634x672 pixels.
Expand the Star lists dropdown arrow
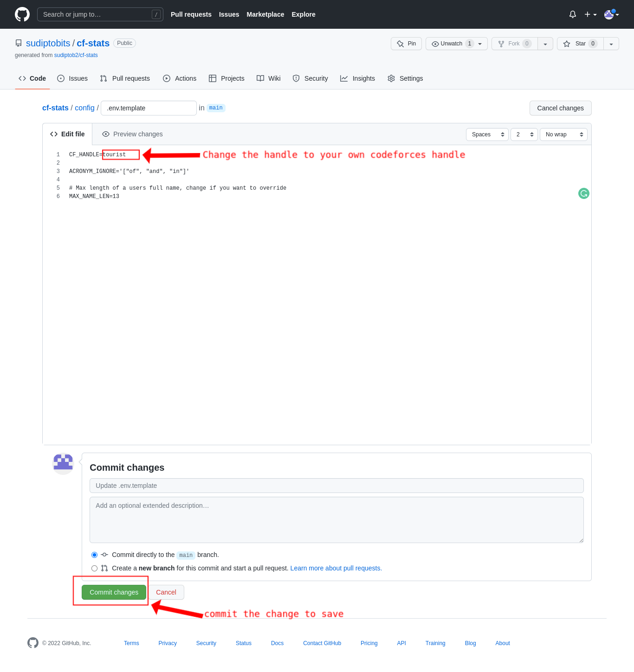coord(611,44)
